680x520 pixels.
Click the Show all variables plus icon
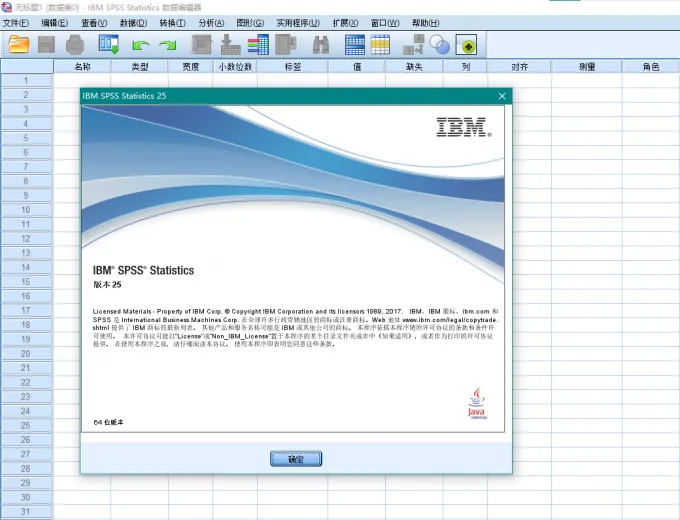[467, 45]
